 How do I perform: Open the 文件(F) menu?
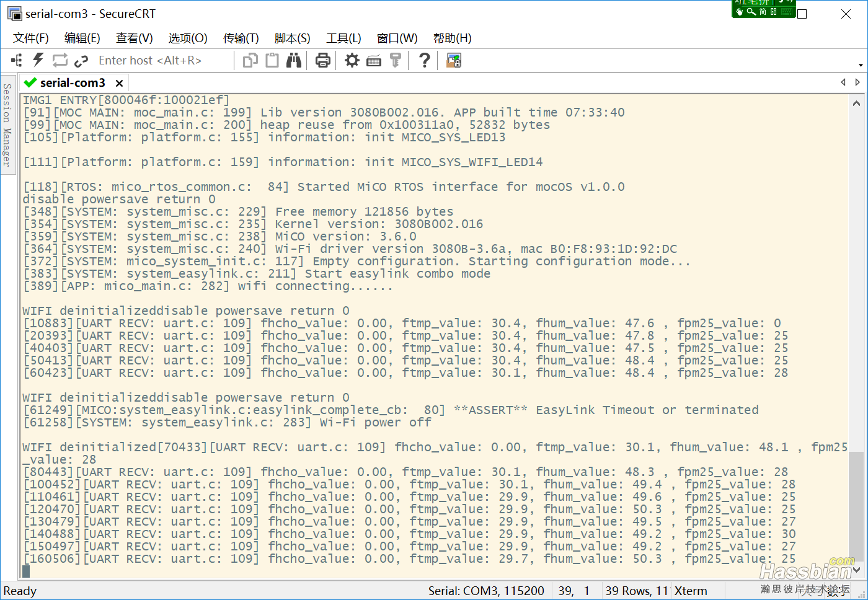coord(31,38)
